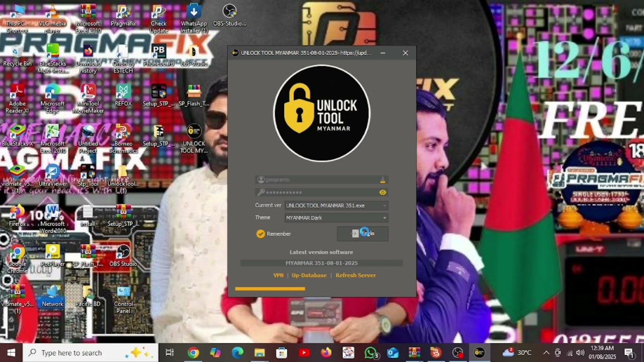
Task: Select the BlueStacks X desktop icon
Action: tap(17, 135)
